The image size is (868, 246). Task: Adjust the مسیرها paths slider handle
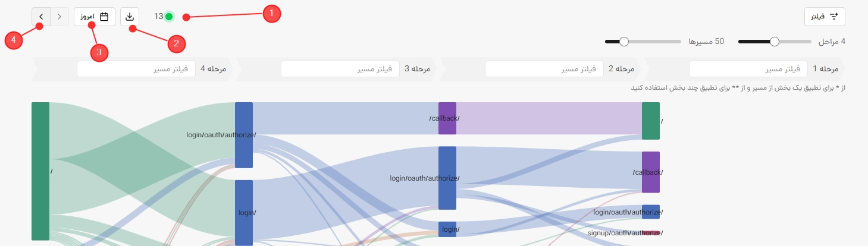[623, 42]
